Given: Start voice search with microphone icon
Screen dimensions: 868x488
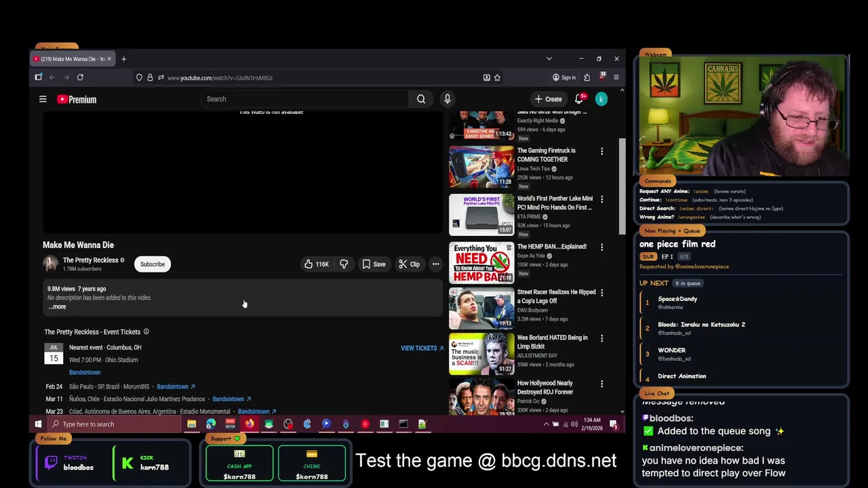Looking at the screenshot, I should coord(447,99).
